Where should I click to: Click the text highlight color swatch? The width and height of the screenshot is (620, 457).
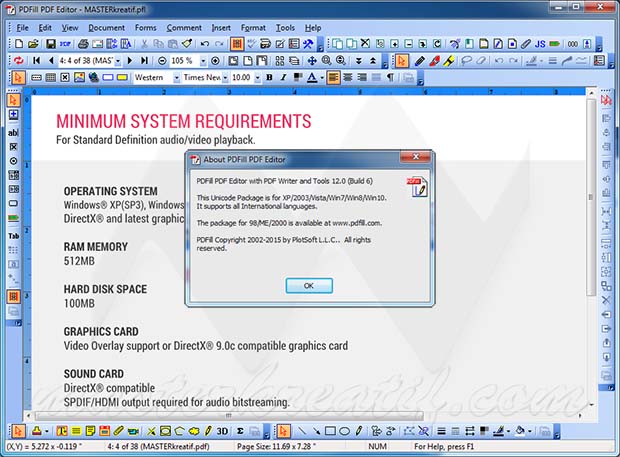point(298,77)
